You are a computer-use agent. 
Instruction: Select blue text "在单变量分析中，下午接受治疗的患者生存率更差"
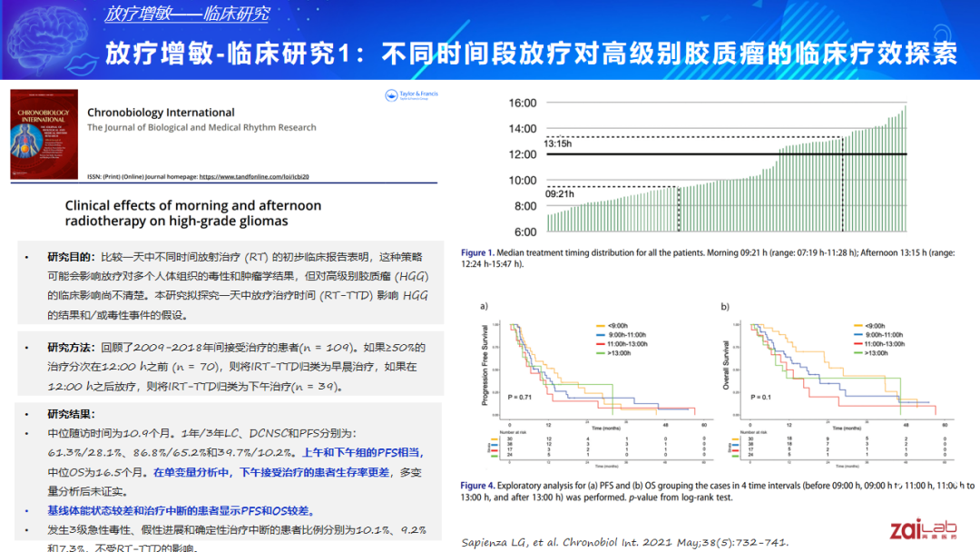coord(271,473)
